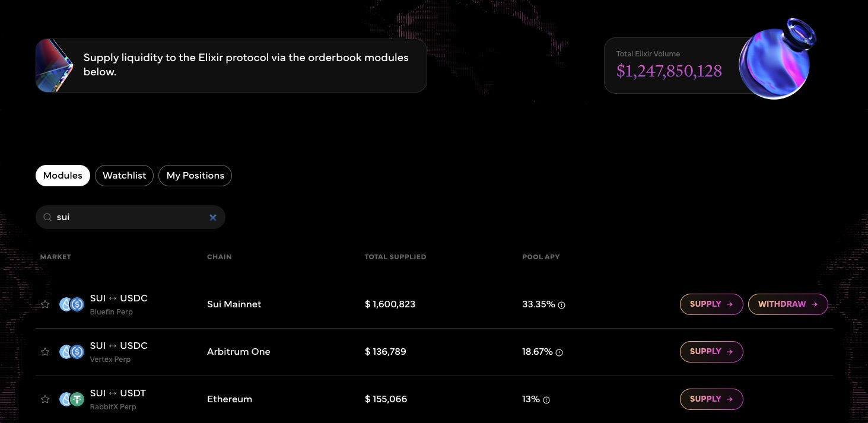Supply to the Arbitrum One Vertex pool
Screen dimensions: 868x423
[x=711, y=352]
